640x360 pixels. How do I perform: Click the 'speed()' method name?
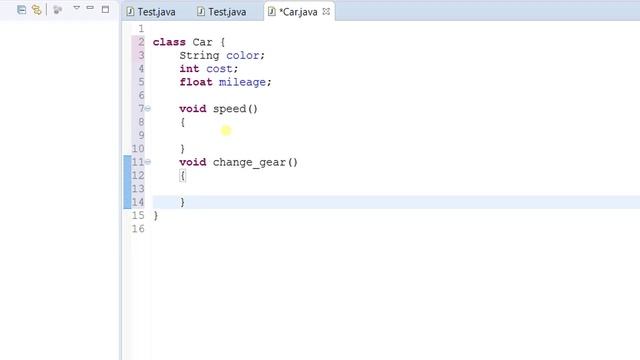pos(235,109)
